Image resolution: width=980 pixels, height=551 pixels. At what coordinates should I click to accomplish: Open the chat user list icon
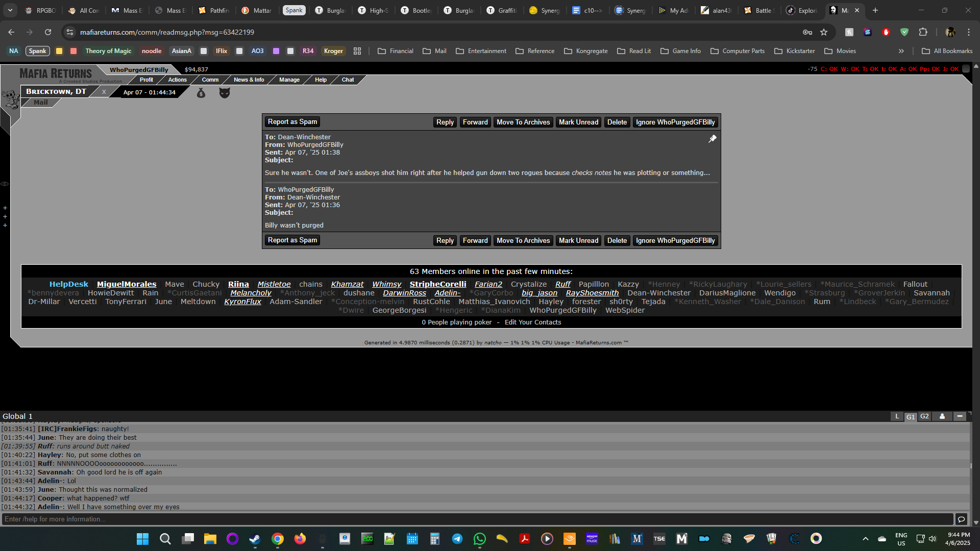click(x=942, y=416)
